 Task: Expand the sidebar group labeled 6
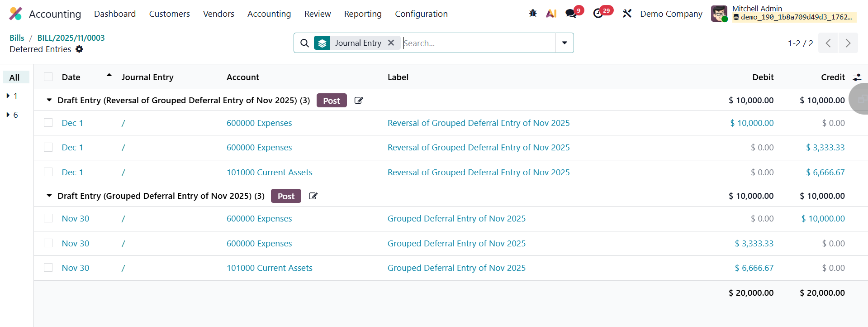click(8, 115)
